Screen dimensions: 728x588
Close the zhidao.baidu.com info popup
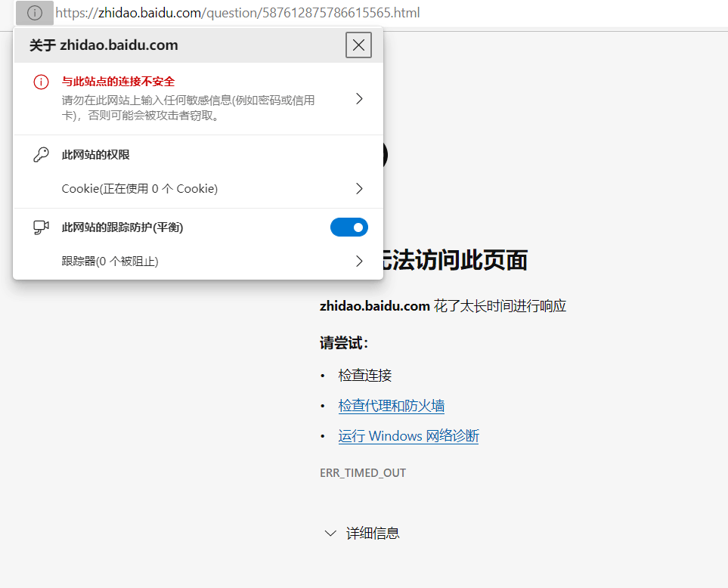[358, 45]
